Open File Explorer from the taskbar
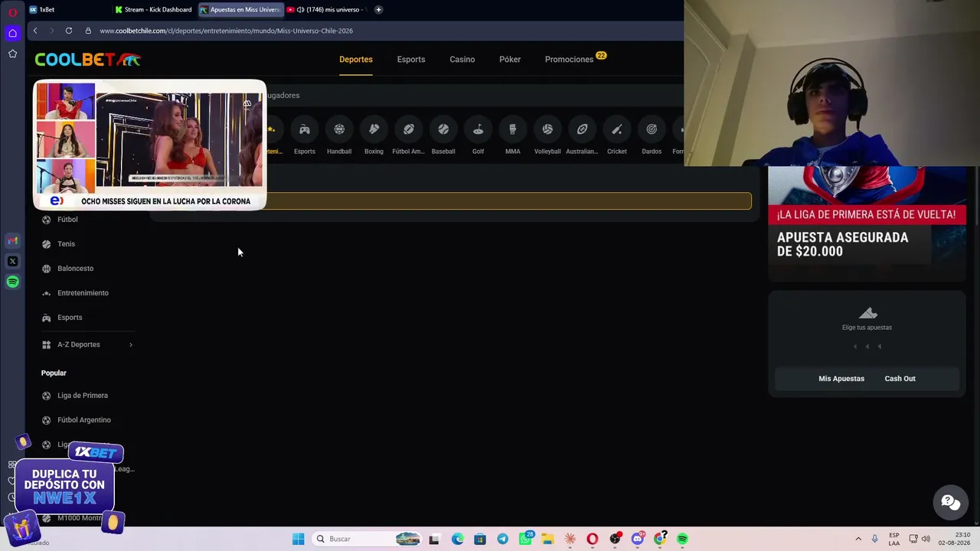 pos(547,539)
